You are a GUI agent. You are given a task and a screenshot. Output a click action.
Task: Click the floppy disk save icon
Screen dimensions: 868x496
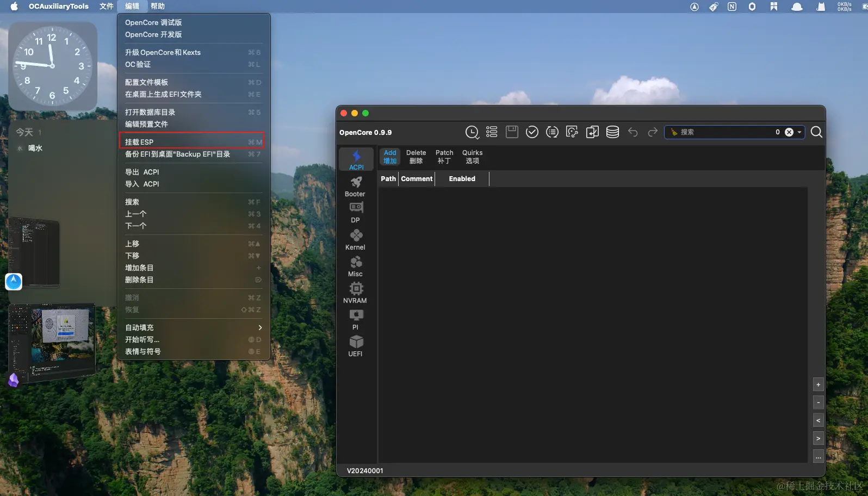pos(512,132)
